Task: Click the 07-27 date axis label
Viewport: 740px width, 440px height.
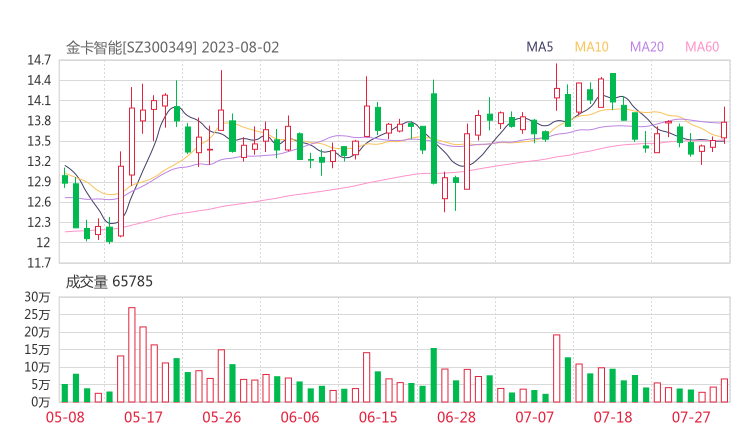Action: pyautogui.click(x=691, y=417)
